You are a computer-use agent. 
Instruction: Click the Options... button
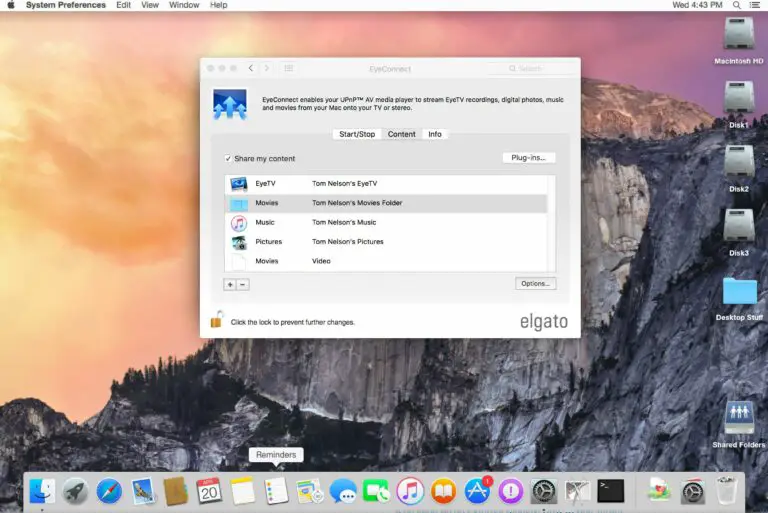click(535, 283)
